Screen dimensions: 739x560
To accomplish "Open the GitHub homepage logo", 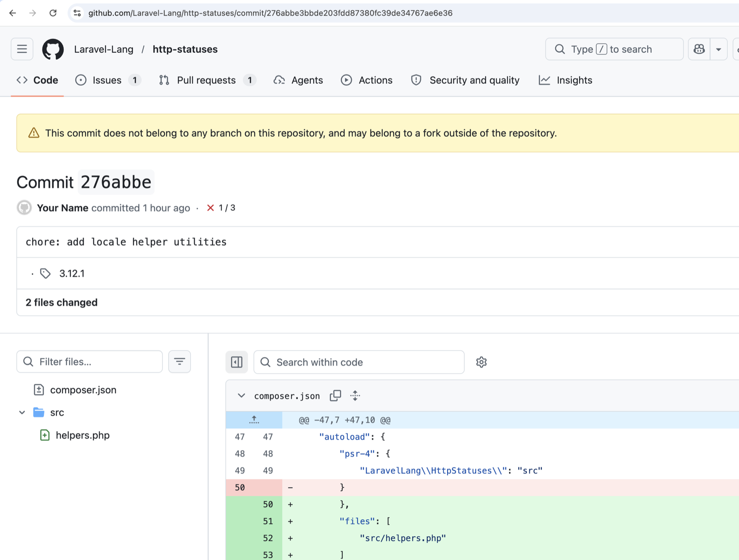I will pos(53,49).
